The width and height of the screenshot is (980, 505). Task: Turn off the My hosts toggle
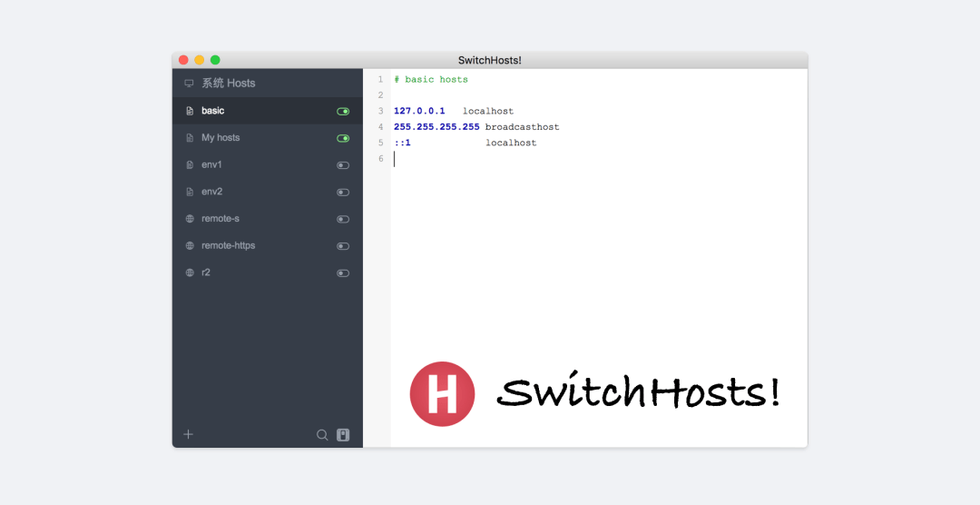(343, 138)
